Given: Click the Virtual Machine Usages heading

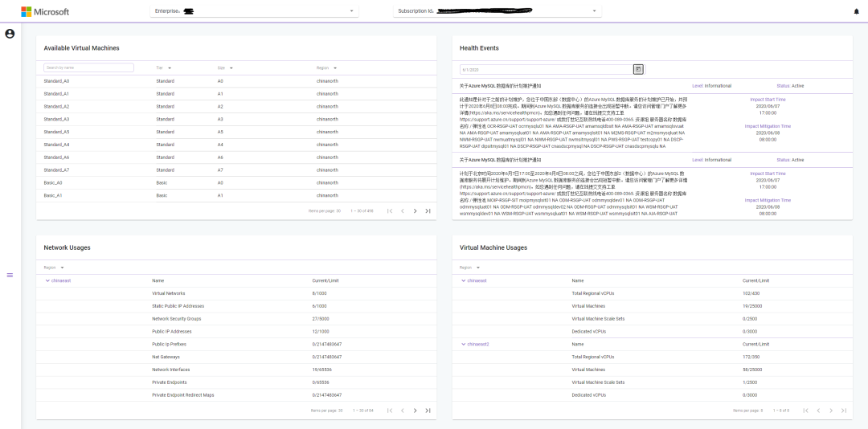Looking at the screenshot, I should 493,248.
